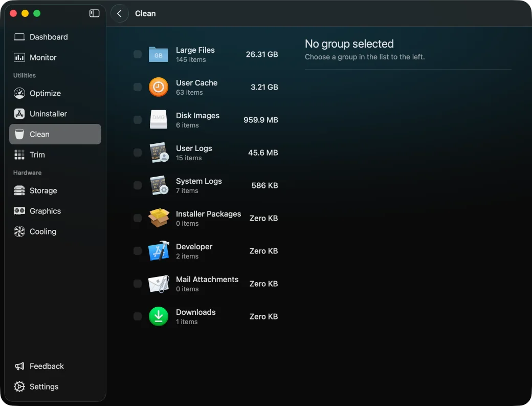
Task: Click the Large Files folder icon
Action: 159,54
